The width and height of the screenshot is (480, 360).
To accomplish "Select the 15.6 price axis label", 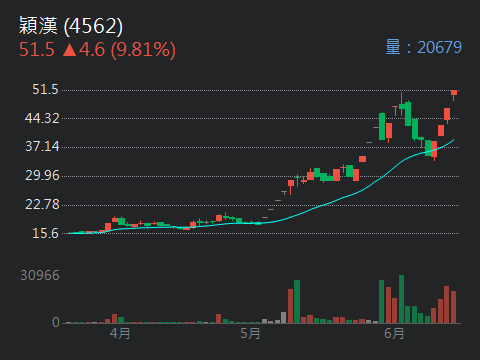I will (x=45, y=233).
